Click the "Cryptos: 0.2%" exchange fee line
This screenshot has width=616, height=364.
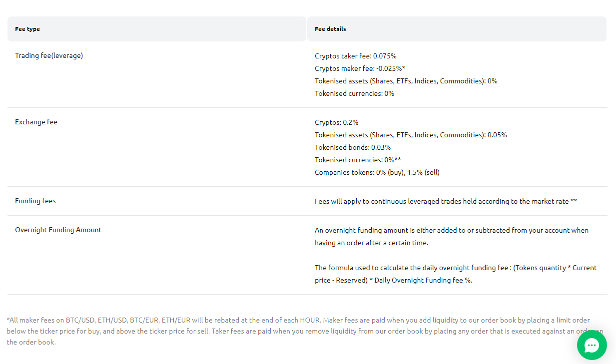[336, 122]
